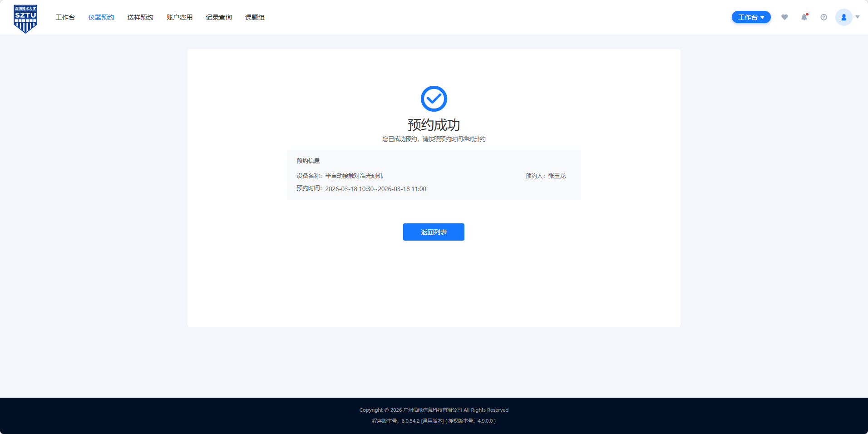The height and width of the screenshot is (434, 868).
Task: Open the 记录查询 navigation item
Action: (x=219, y=17)
